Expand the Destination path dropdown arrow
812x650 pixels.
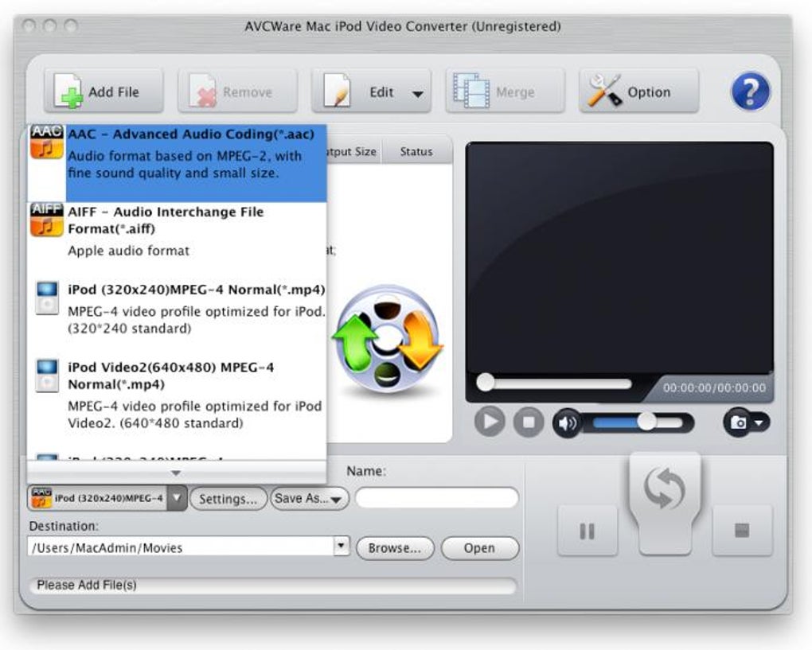click(342, 546)
